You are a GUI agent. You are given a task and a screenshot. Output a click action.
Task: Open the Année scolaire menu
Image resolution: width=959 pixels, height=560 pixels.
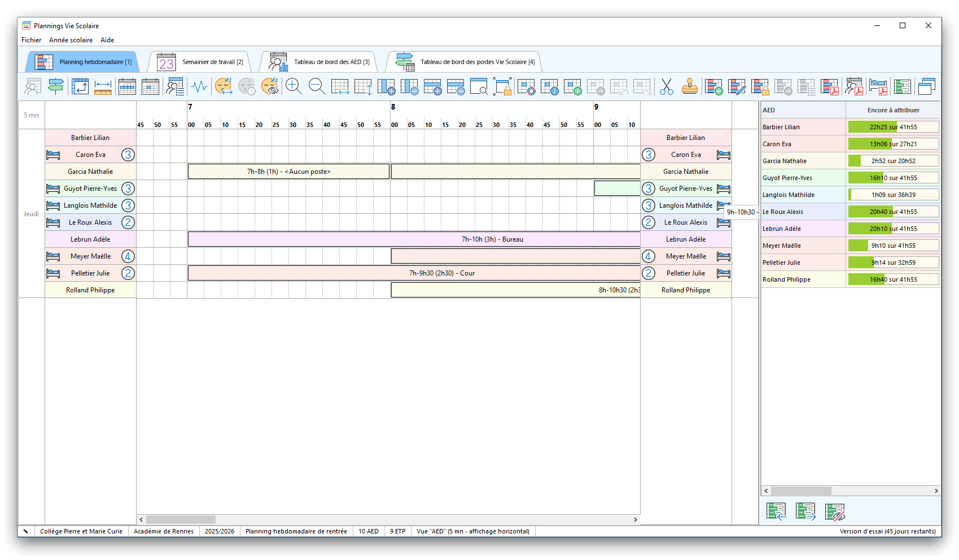click(x=71, y=40)
